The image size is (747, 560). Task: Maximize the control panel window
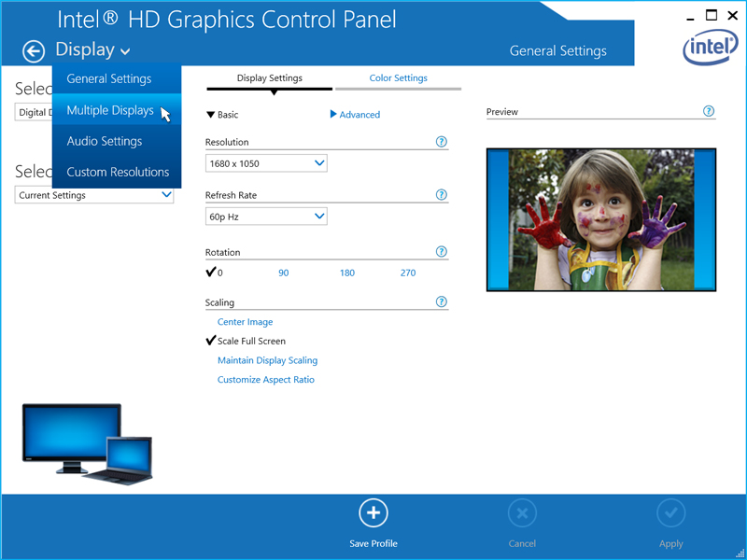[x=712, y=15]
